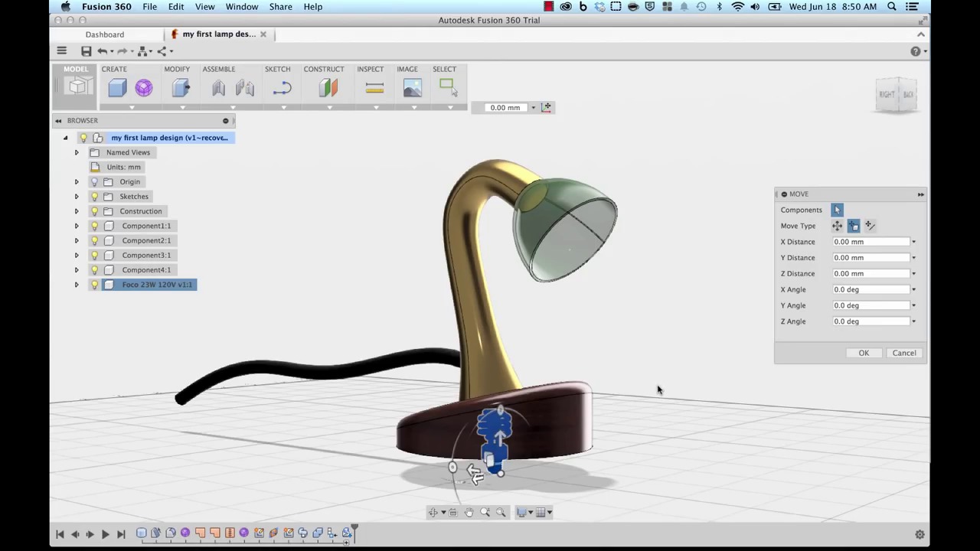Expand the Sketches tree node
The height and width of the screenshot is (551, 980).
coord(77,197)
